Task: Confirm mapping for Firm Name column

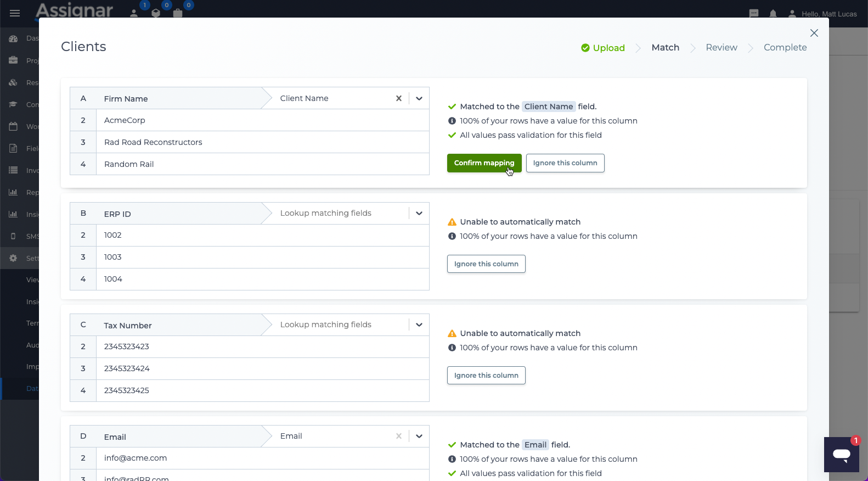Action: pyautogui.click(x=484, y=163)
